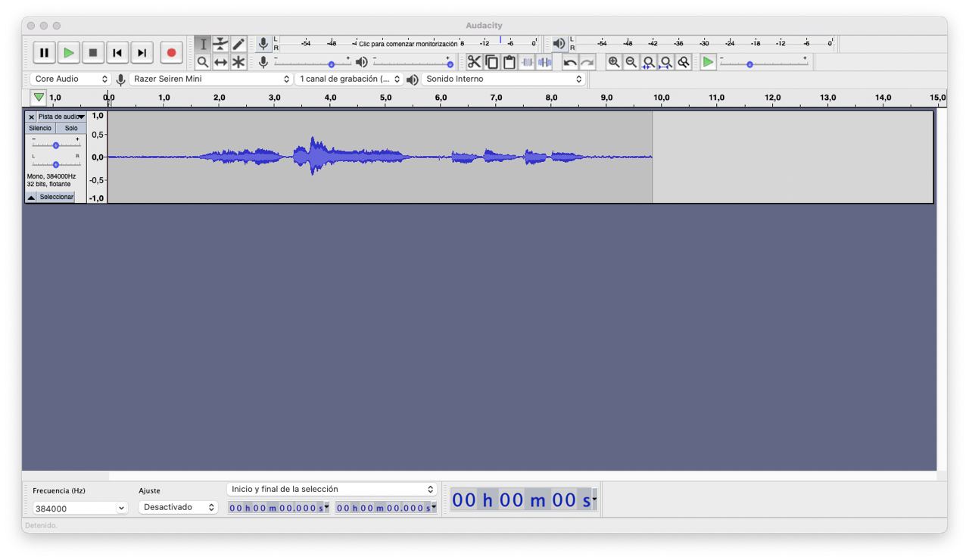The width and height of the screenshot is (969, 560).
Task: Open the Sonido Interno playback device dropdown
Action: [503, 79]
